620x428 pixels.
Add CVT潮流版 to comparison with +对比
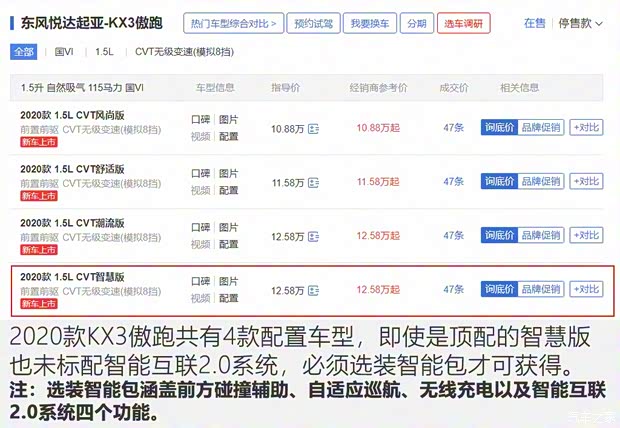coord(586,235)
